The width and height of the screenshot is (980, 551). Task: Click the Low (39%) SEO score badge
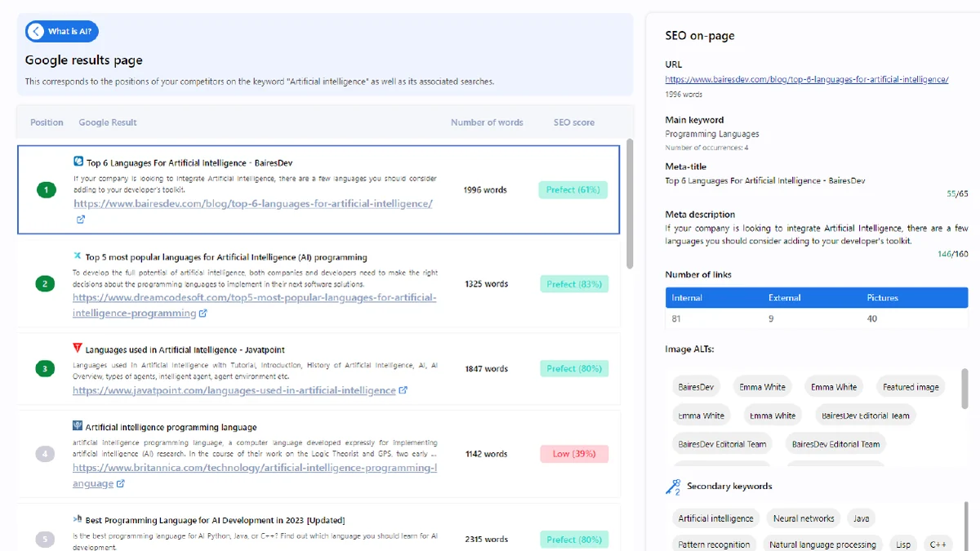[x=574, y=454]
